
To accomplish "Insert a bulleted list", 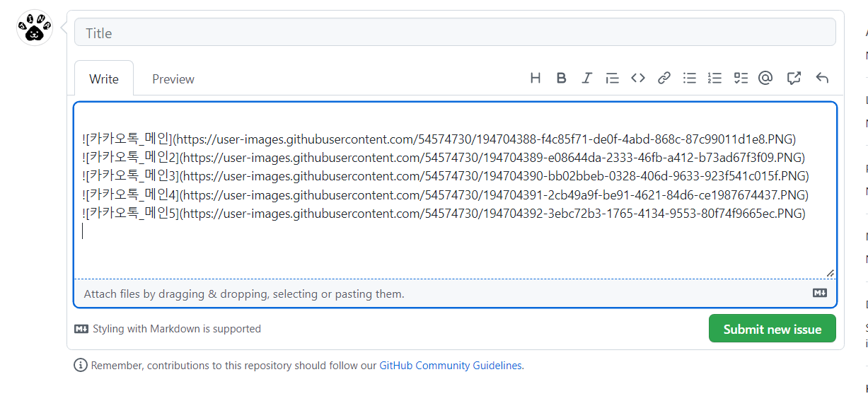I will pyautogui.click(x=690, y=79).
